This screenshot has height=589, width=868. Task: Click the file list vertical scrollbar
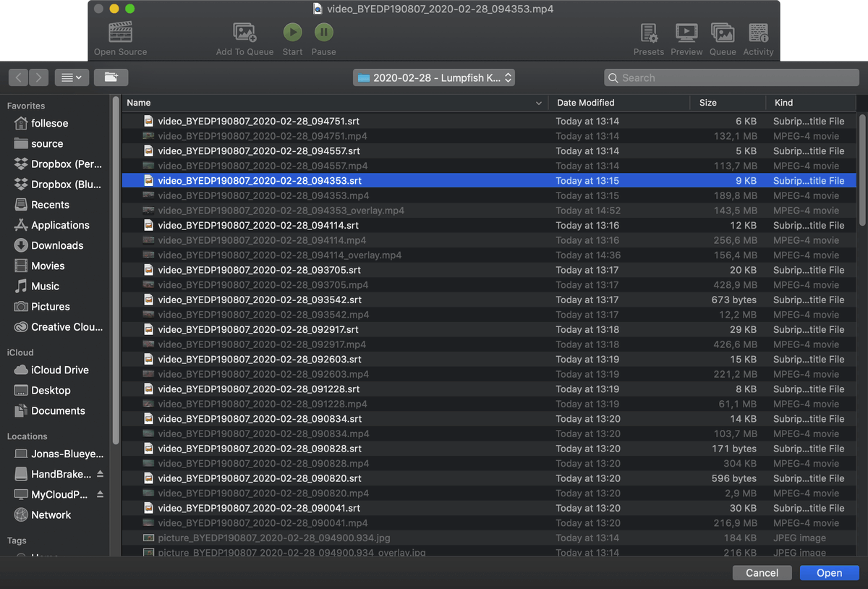click(861, 170)
